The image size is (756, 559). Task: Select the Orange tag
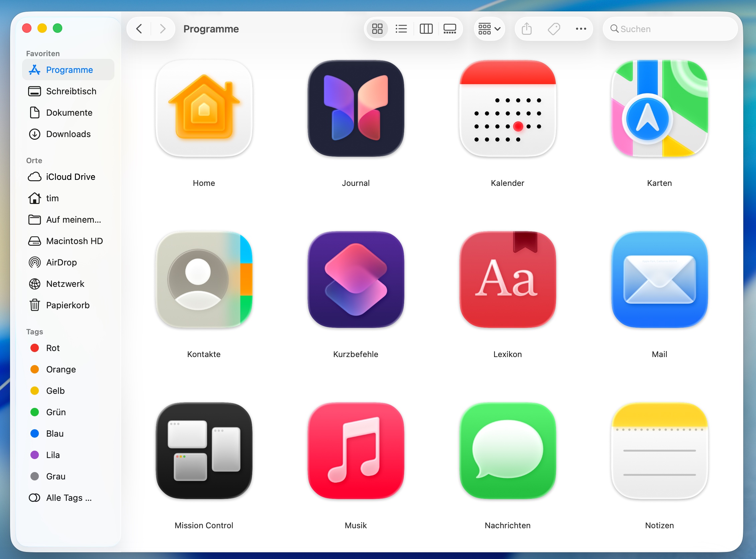pos(68,369)
